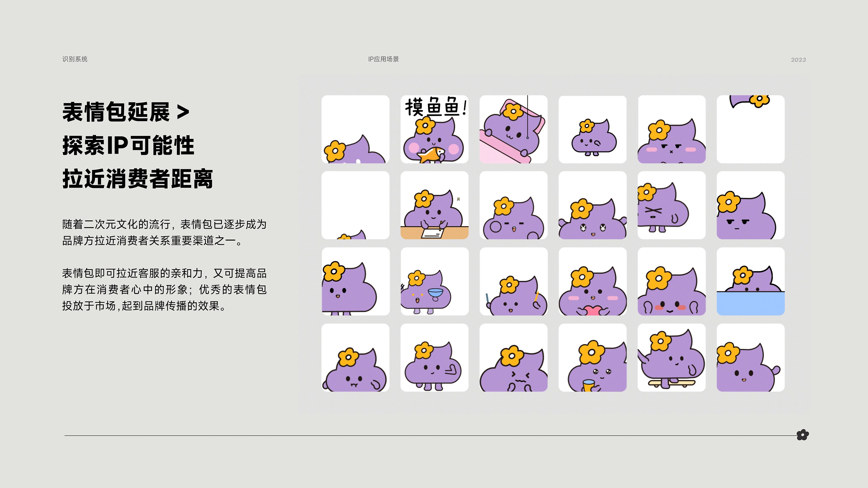Select the sticker hiding behind pink pillow
Viewport: 868px width, 488px height.
513,129
